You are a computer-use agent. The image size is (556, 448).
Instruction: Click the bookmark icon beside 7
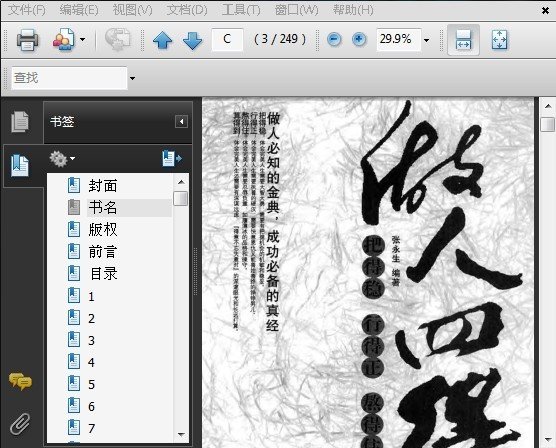[74, 427]
